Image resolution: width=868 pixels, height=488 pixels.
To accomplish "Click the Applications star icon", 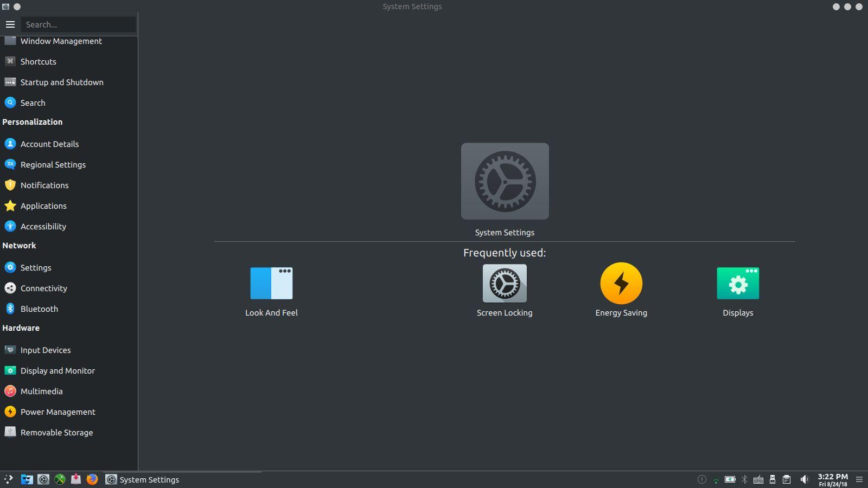I will tap(10, 206).
